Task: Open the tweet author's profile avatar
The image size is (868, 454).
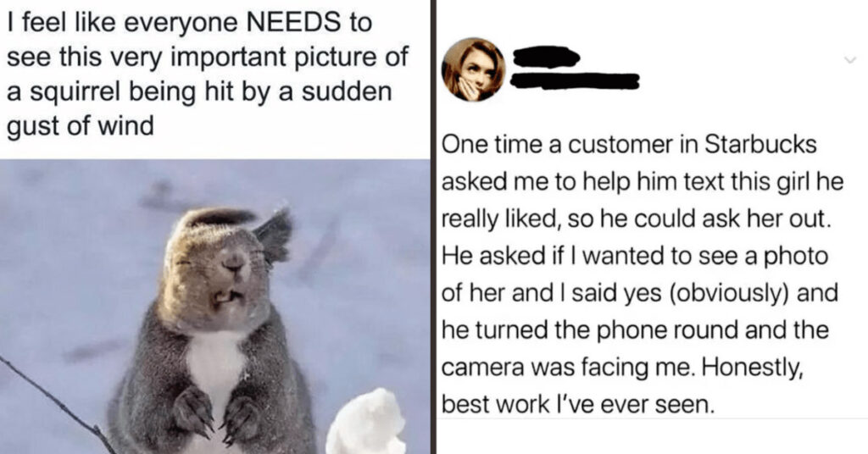Action: point(473,69)
